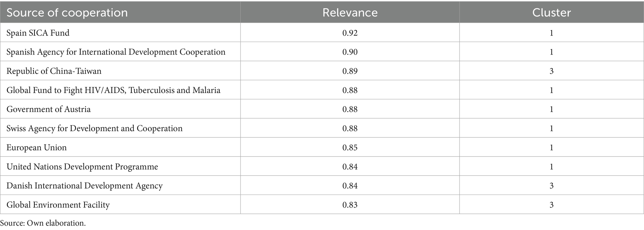Click United Nations Development Programme cell
Image resolution: width=644 pixels, height=230 pixels.
pyautogui.click(x=82, y=167)
